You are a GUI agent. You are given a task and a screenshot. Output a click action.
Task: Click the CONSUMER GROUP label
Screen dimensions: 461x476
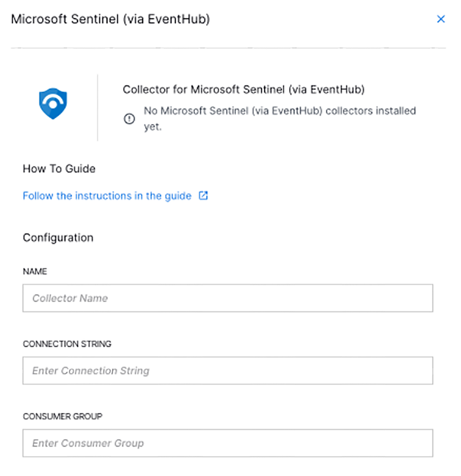point(62,416)
